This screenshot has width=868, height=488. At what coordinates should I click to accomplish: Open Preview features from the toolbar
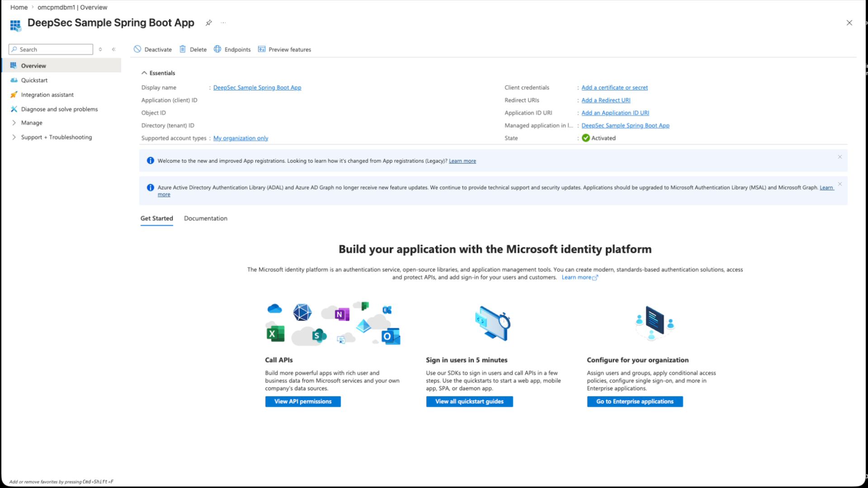[284, 49]
